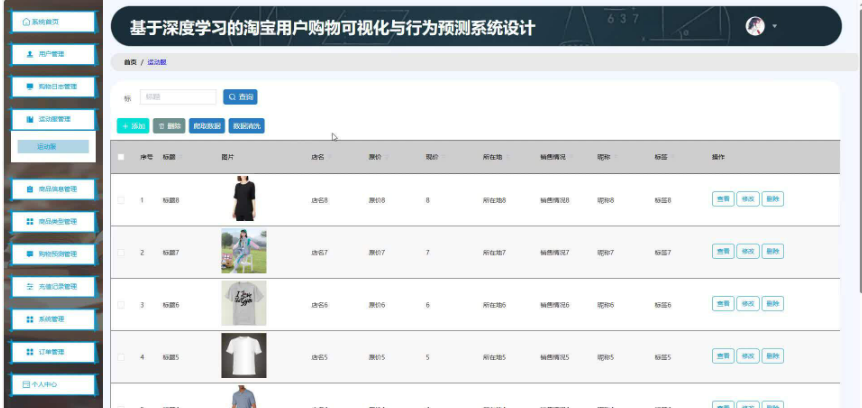Screen dimensions: 862x408
Task: Open 商品信息管理 menu
Action: coord(53,189)
